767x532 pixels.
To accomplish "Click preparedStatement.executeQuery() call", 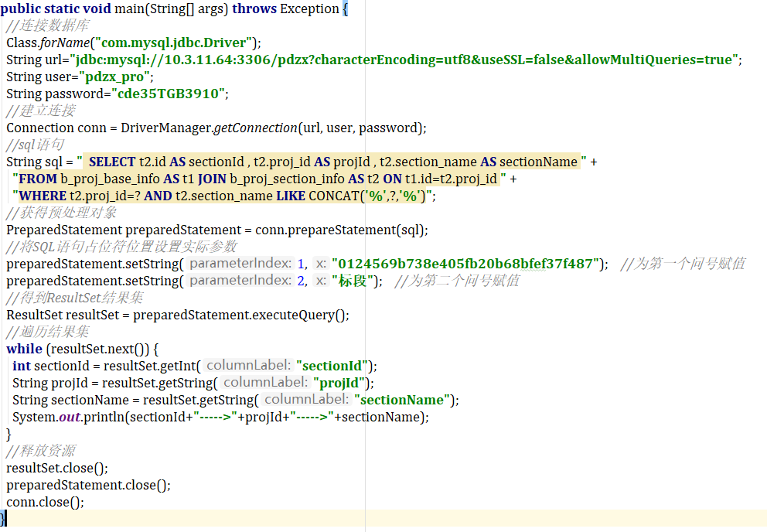I will pos(240,315).
